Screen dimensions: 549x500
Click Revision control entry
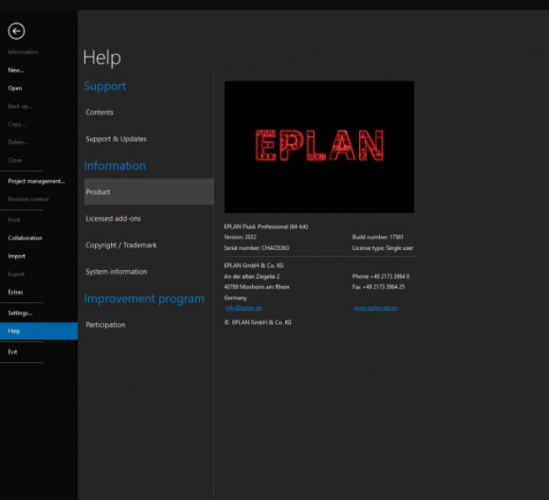point(28,199)
